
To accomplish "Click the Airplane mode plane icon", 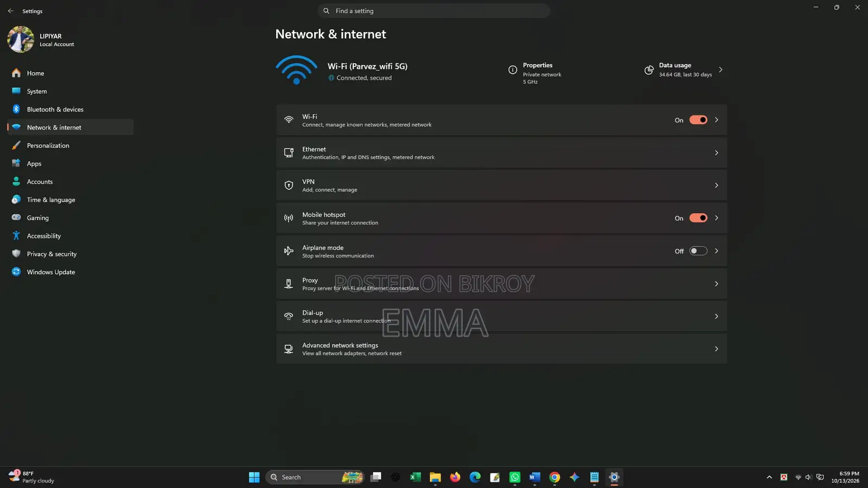I will (289, 251).
